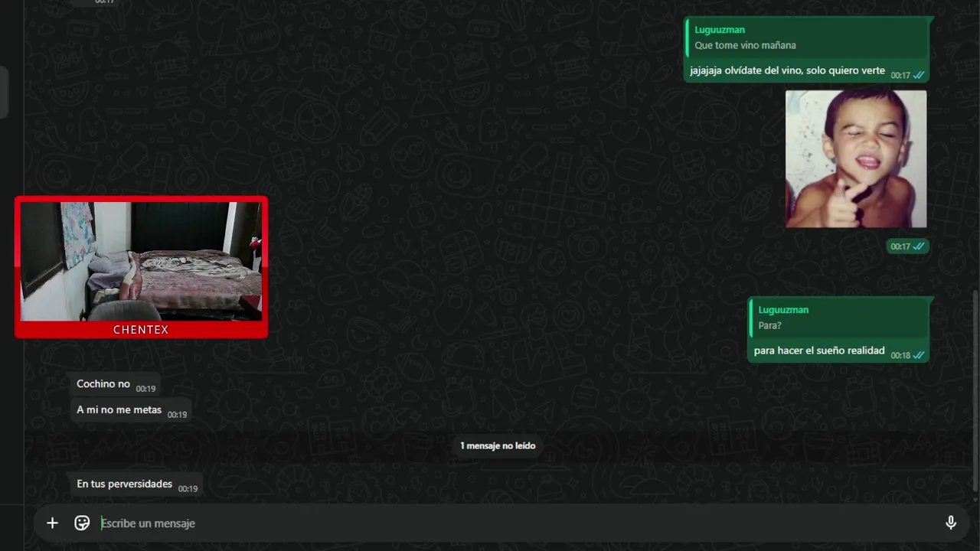Click the 00:17 timestamp under the sticker
The width and height of the screenshot is (980, 551).
click(900, 246)
